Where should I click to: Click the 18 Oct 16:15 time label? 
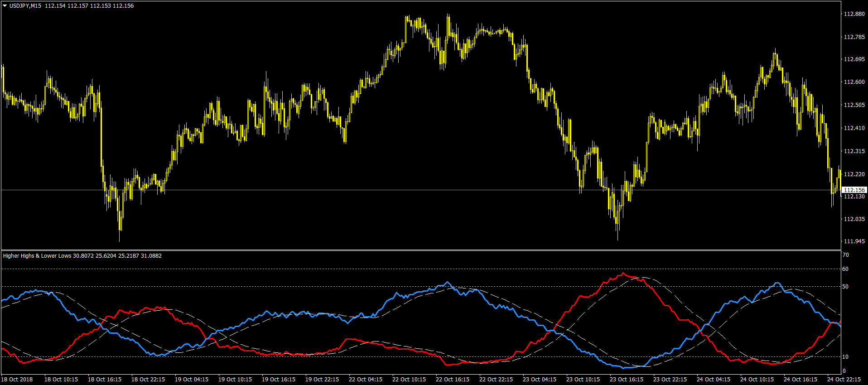105,380
